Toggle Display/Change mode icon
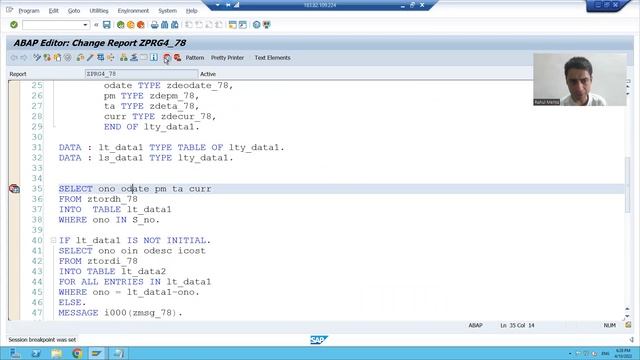This screenshot has height=360, width=640. click(37, 58)
